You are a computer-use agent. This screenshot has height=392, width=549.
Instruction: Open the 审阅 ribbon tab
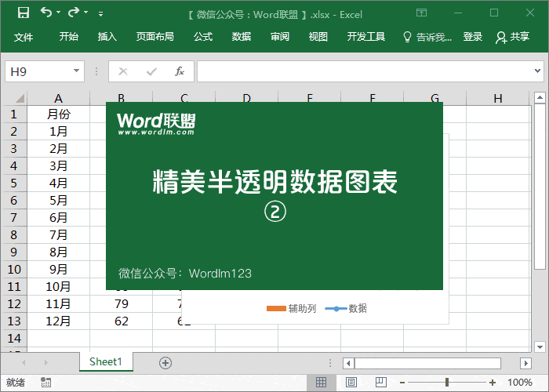pyautogui.click(x=280, y=36)
